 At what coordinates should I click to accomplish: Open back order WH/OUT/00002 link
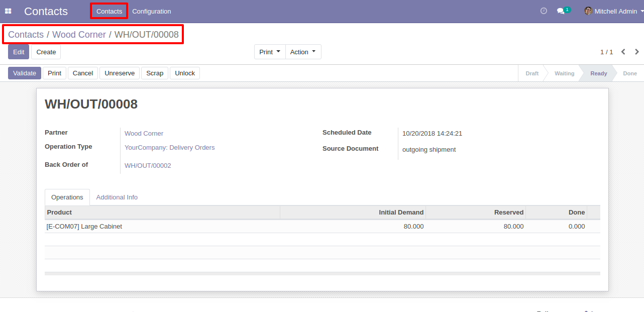coord(148,166)
